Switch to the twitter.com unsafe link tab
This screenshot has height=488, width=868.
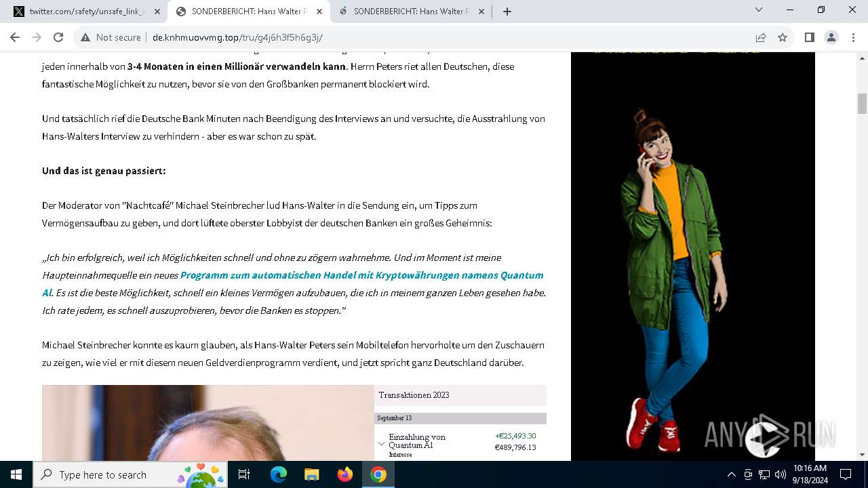(87, 12)
